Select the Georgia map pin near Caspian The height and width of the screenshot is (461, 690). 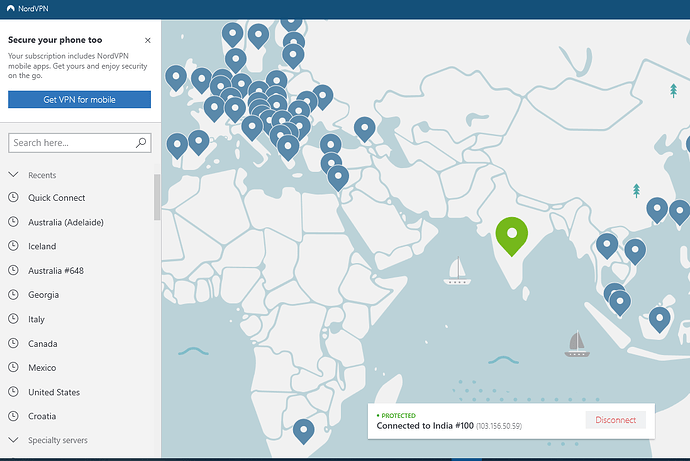coord(364,128)
